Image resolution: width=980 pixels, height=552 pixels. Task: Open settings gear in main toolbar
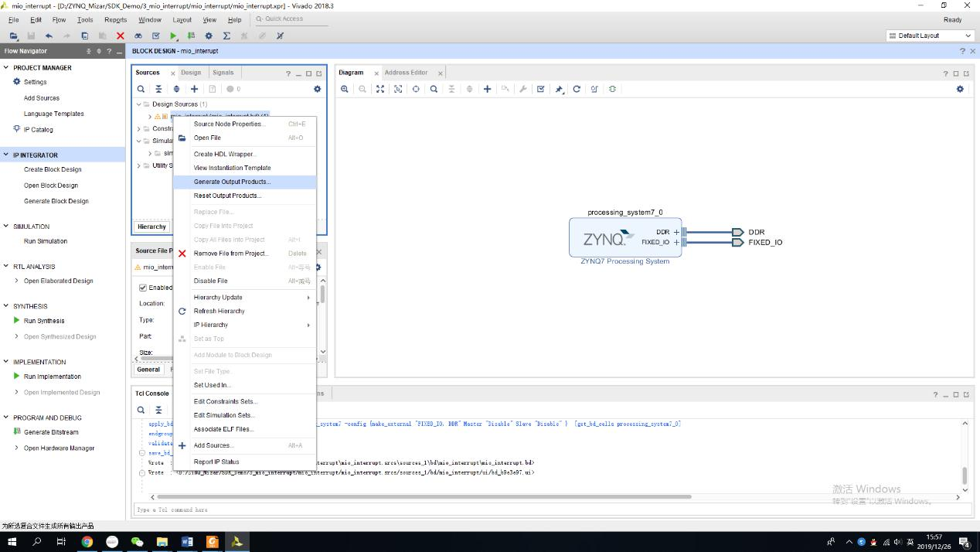209,36
